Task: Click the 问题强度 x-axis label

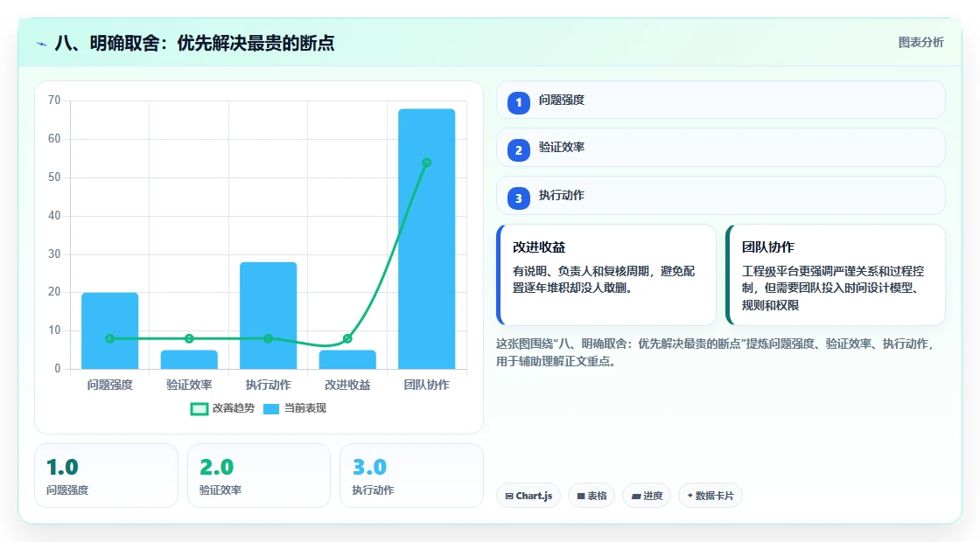Action: click(x=110, y=386)
